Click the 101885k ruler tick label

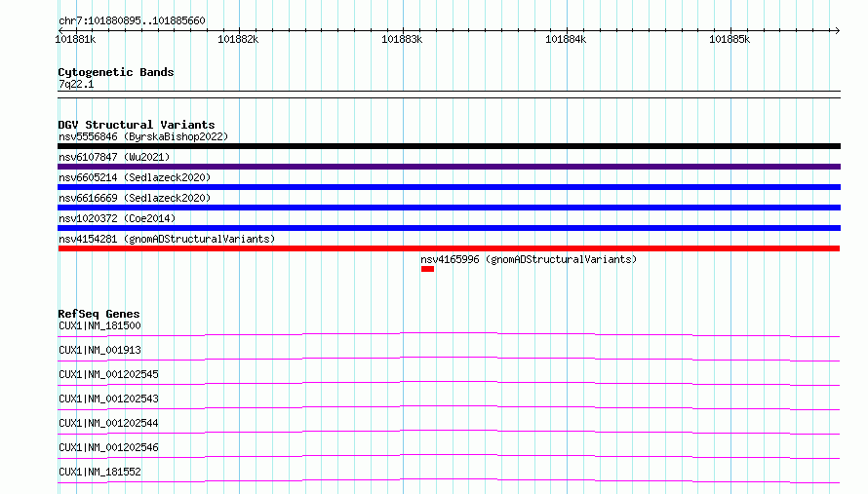[x=730, y=39]
